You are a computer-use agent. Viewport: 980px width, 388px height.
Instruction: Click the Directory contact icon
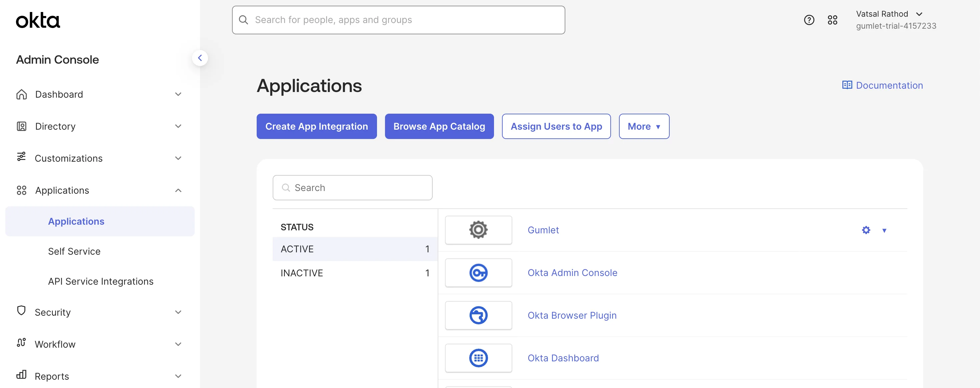click(22, 126)
